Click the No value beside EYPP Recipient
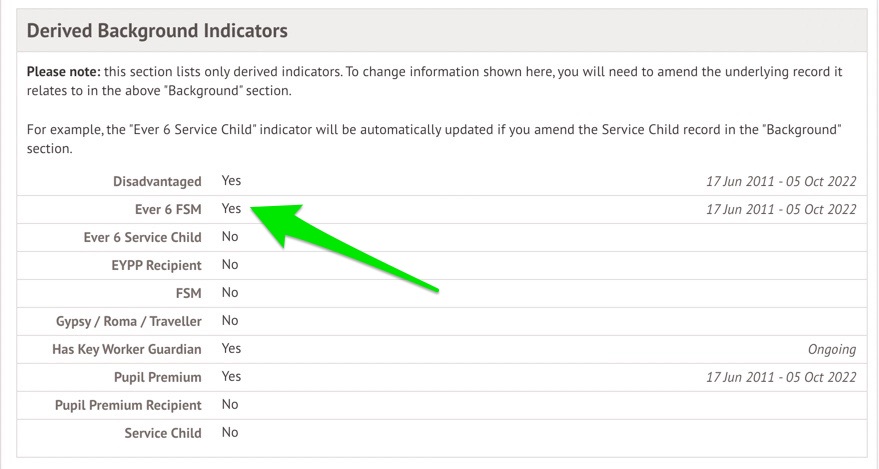The height and width of the screenshot is (469, 879). point(230,265)
